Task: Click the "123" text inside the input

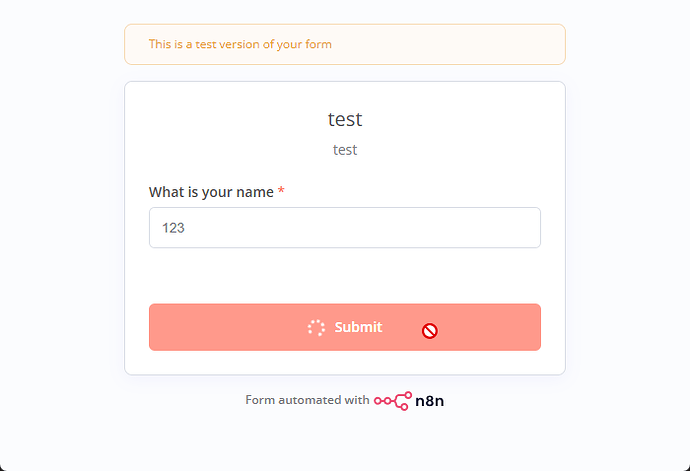Action: click(x=173, y=228)
